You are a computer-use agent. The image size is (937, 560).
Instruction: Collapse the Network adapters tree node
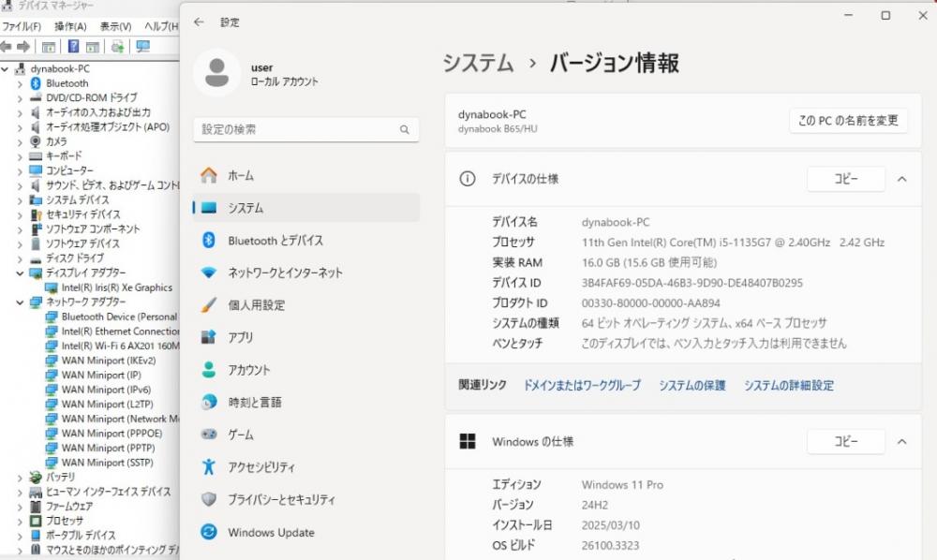tap(20, 302)
